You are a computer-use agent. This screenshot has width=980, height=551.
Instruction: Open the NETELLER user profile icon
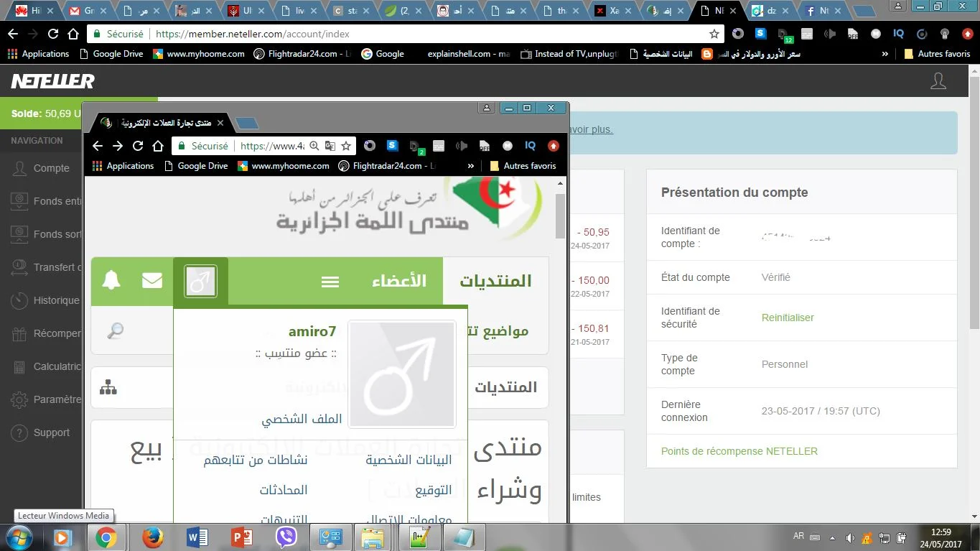click(x=938, y=81)
